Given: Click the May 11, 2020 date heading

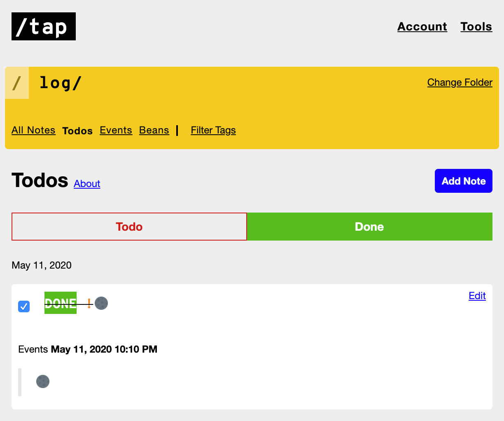Looking at the screenshot, I should click(42, 265).
